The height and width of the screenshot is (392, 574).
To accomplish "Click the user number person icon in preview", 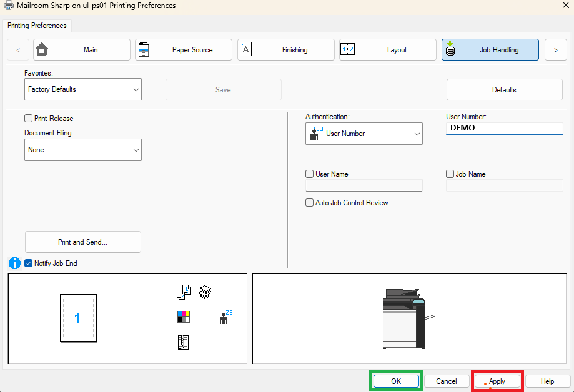I will (x=225, y=317).
